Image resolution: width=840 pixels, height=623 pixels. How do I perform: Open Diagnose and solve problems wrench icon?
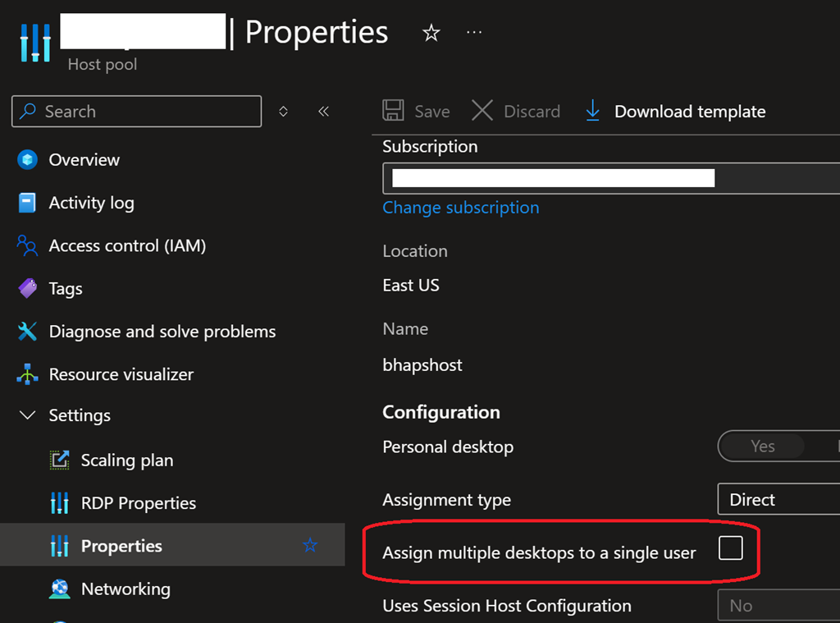coord(27,331)
